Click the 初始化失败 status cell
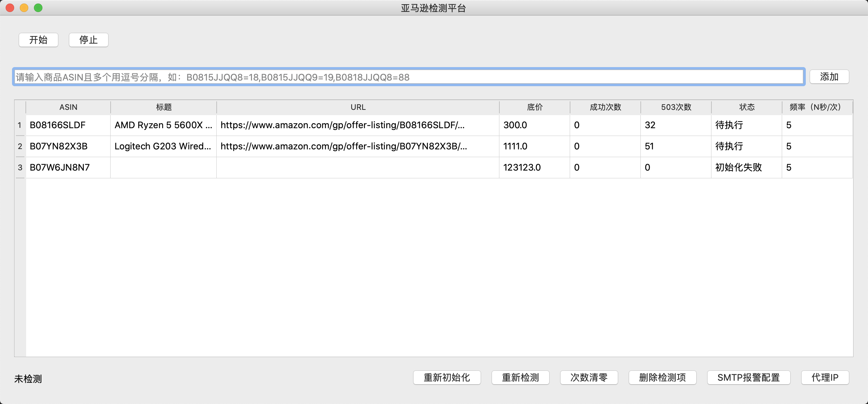The width and height of the screenshot is (868, 404). [x=747, y=167]
